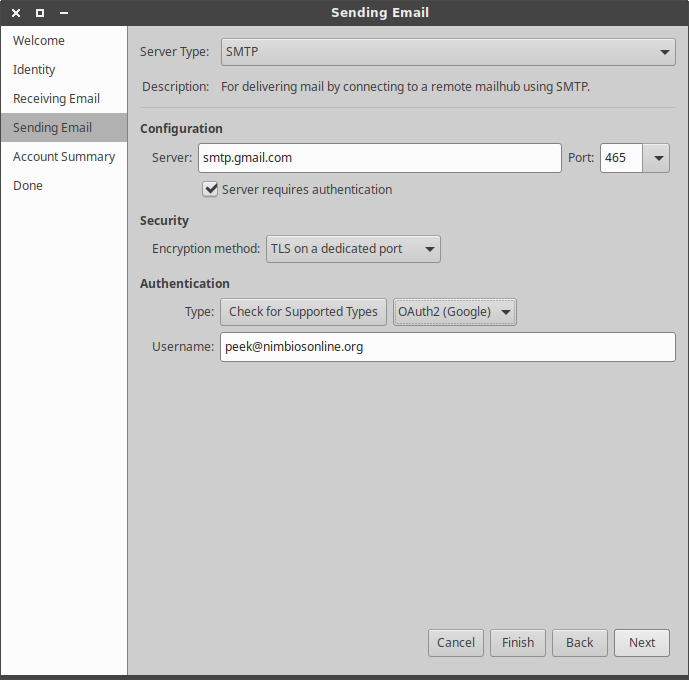The width and height of the screenshot is (689, 680).
Task: Click the Finish button
Action: (518, 643)
